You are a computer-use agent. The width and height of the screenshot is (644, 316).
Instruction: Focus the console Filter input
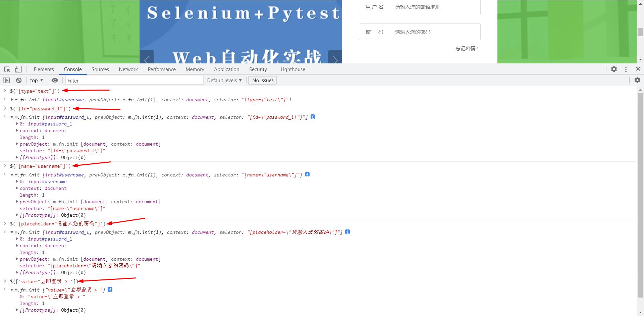tap(135, 81)
